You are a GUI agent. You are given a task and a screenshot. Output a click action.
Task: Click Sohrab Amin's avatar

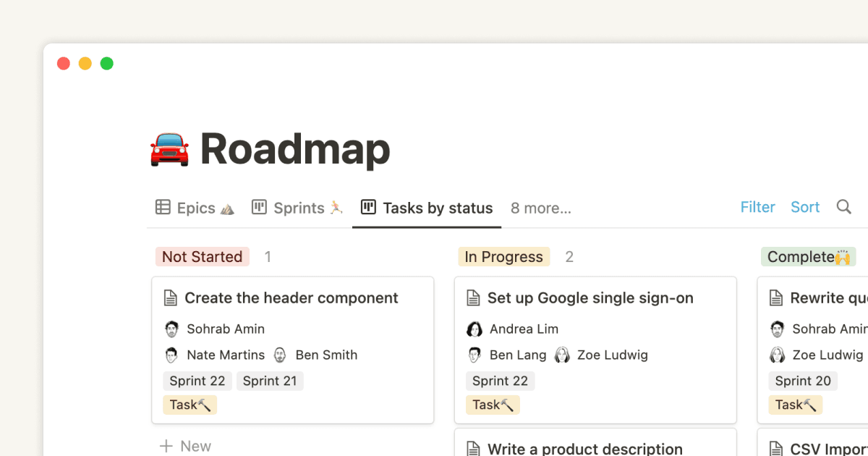tap(171, 329)
